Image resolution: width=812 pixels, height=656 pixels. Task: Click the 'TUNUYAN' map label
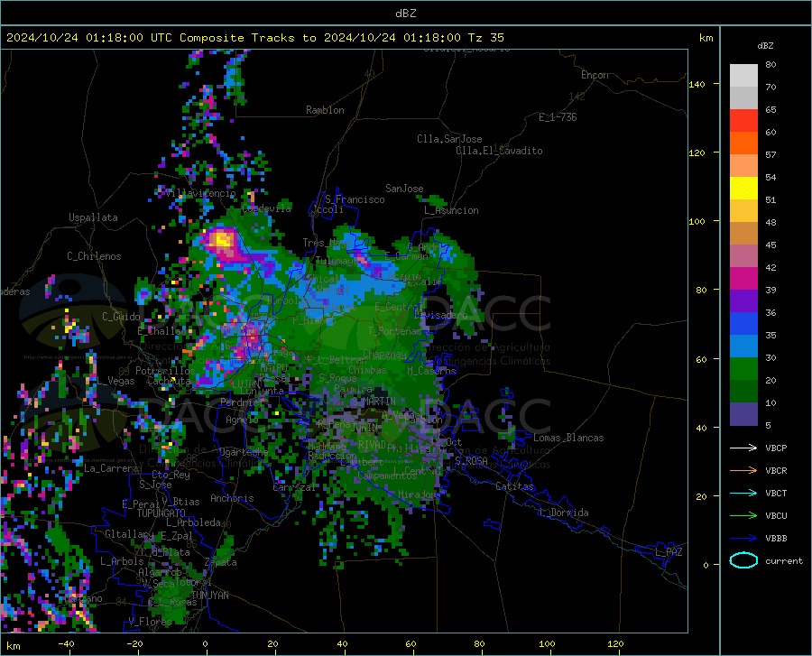tap(209, 596)
